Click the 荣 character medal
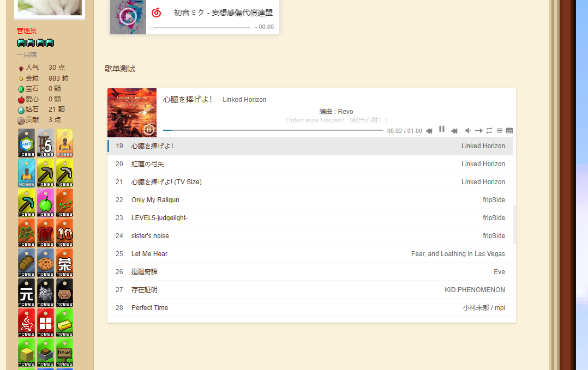Viewport: 588px width, 370px height. (64, 263)
